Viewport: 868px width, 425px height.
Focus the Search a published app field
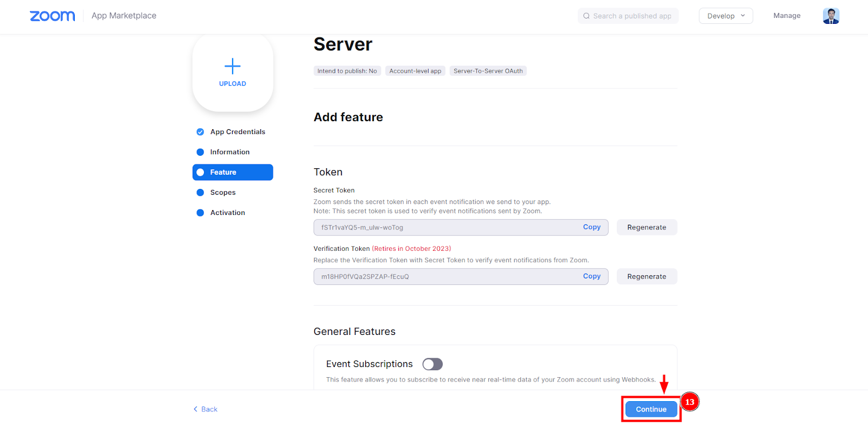pos(628,16)
